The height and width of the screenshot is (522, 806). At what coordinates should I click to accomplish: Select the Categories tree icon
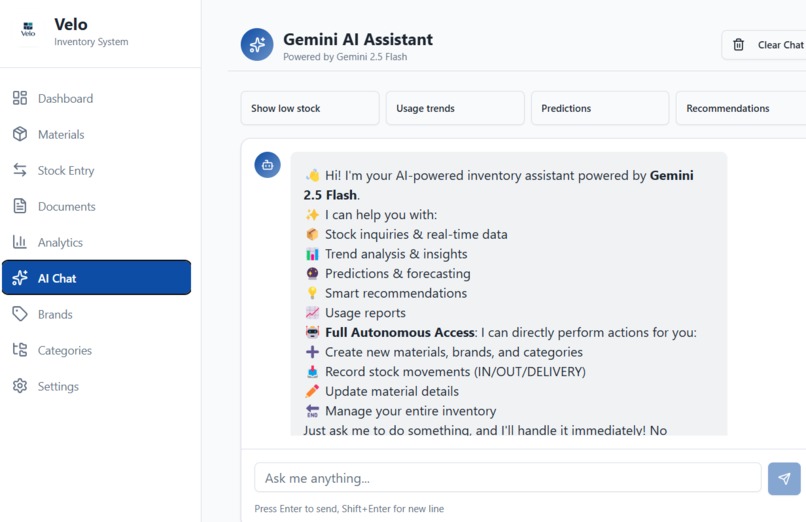click(x=20, y=350)
